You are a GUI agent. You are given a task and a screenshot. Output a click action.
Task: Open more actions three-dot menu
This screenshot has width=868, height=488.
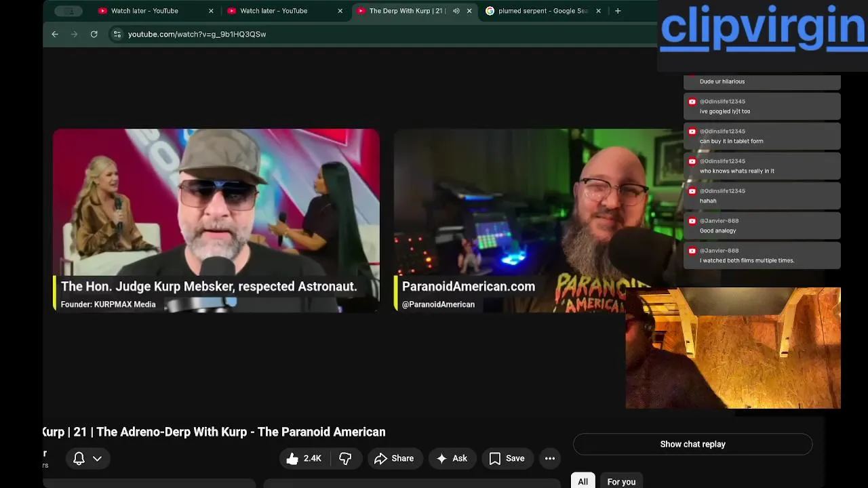tap(550, 459)
